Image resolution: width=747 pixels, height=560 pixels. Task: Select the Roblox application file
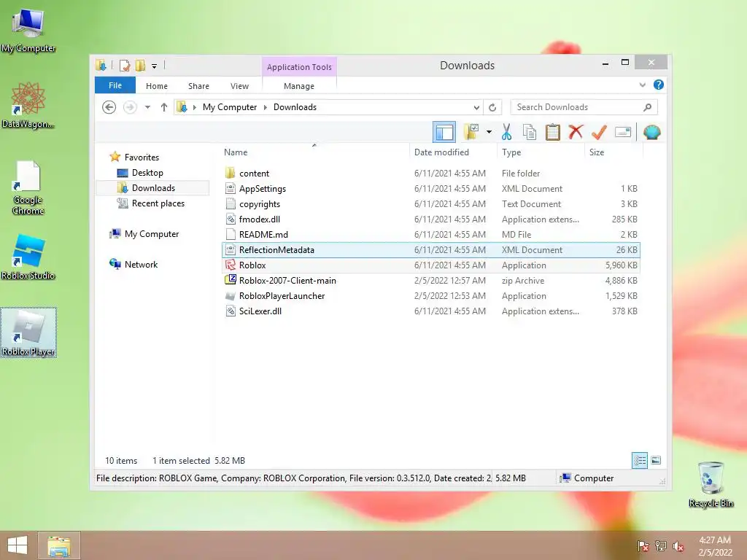pyautogui.click(x=430, y=265)
